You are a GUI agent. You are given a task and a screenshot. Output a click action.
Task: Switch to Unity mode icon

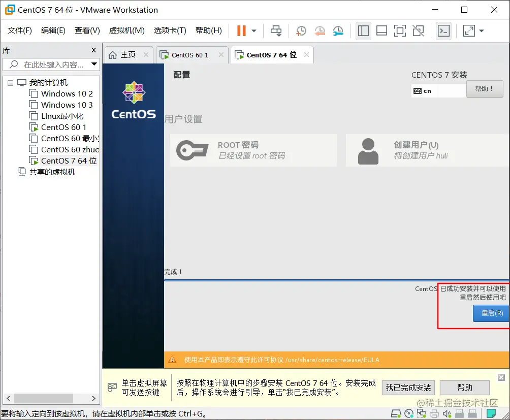[x=418, y=31]
